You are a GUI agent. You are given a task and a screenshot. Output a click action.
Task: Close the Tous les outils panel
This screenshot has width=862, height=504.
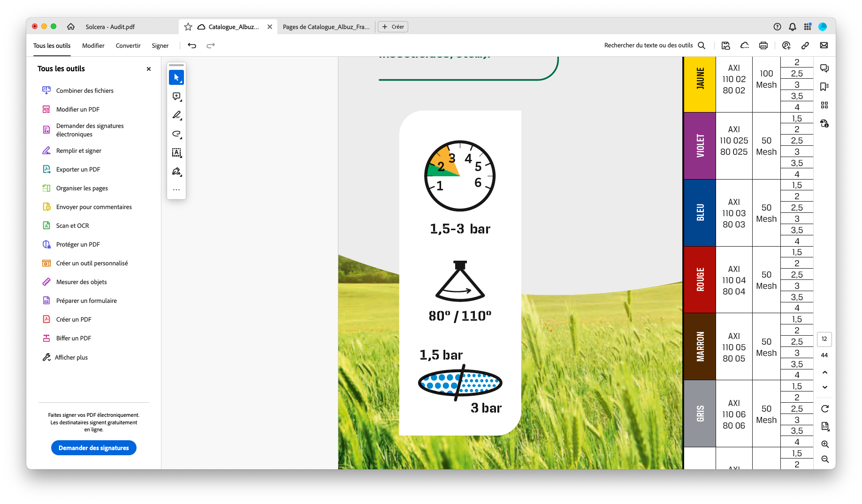149,69
